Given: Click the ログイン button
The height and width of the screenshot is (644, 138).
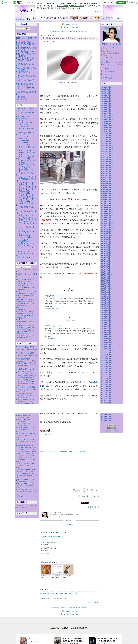Looking at the screenshot, I should click(132, 2).
